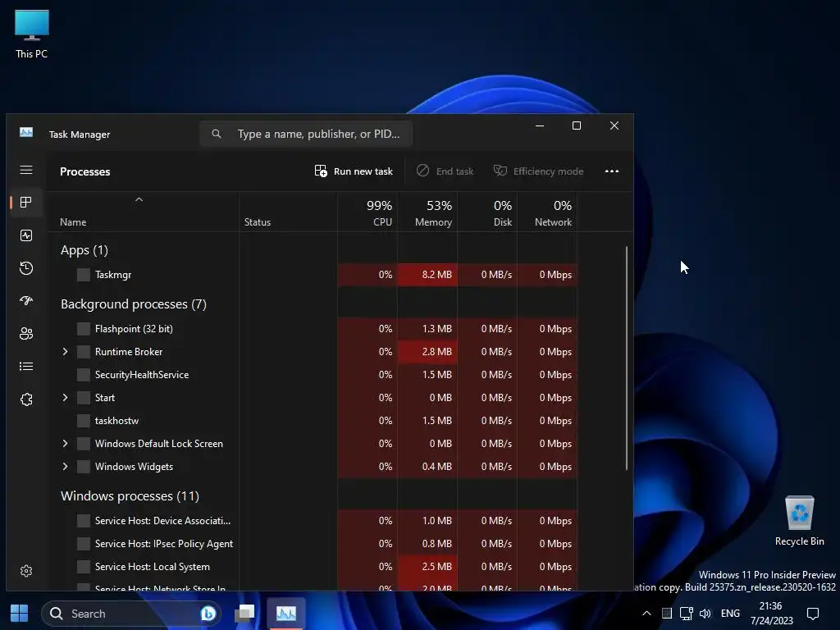Open Task Manager settings gear
Screen dimensions: 840x630
[x=26, y=571]
